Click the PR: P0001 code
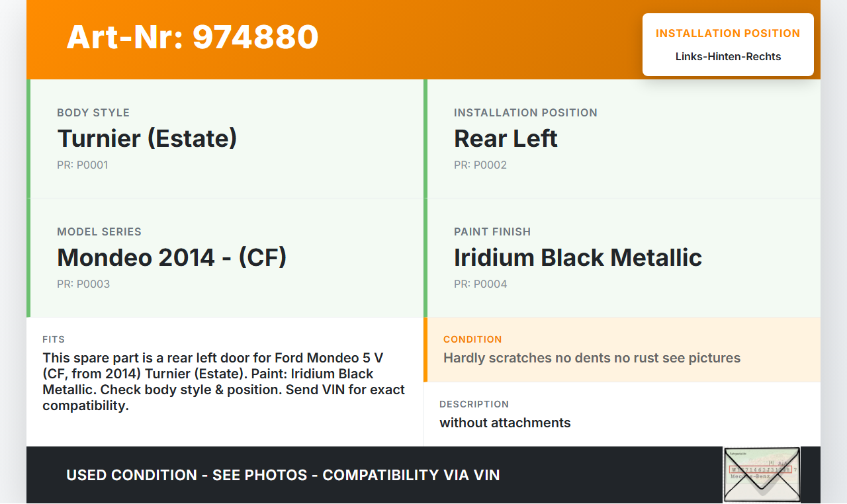The width and height of the screenshot is (847, 504). point(83,165)
